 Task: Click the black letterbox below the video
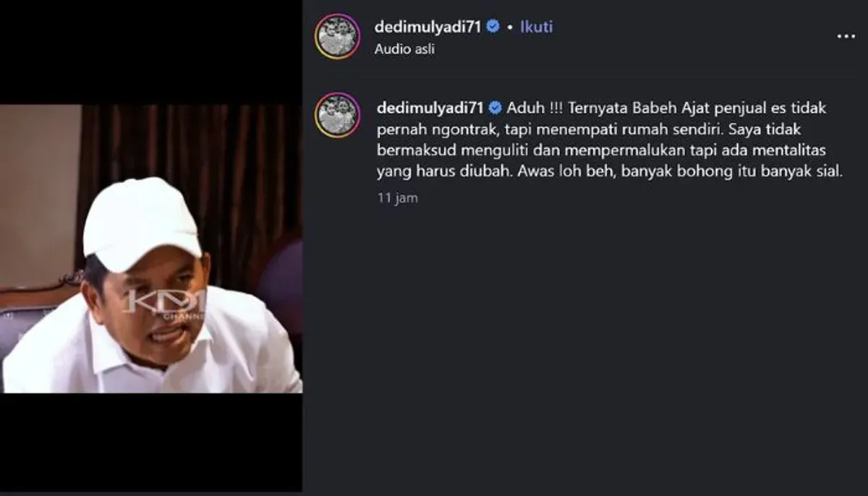pyautogui.click(x=151, y=442)
